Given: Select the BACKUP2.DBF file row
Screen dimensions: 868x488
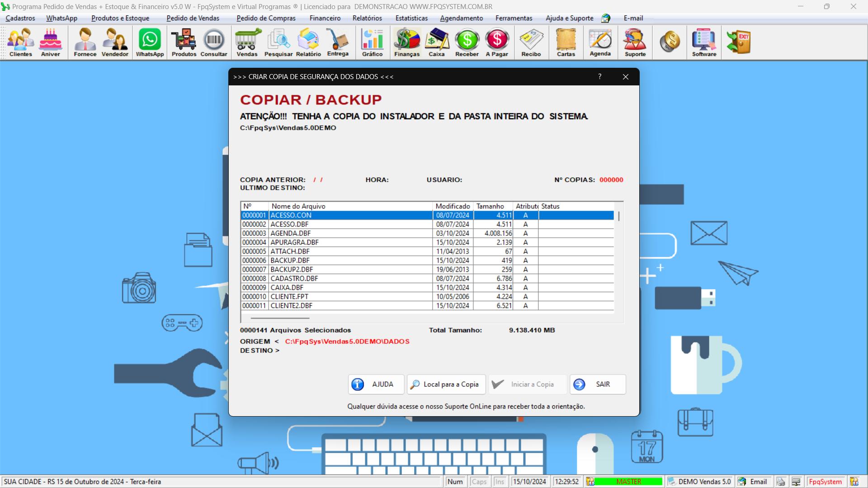Looking at the screenshot, I should click(x=427, y=269).
